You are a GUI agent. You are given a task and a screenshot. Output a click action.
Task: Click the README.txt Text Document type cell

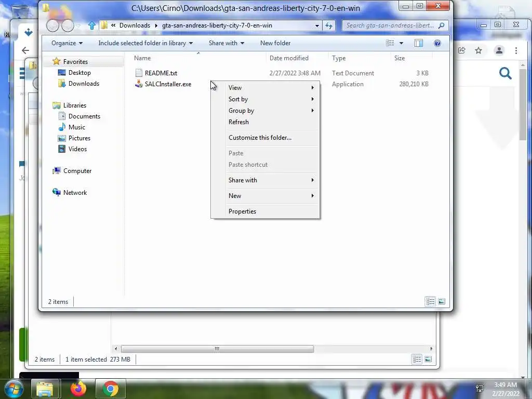coord(353,73)
